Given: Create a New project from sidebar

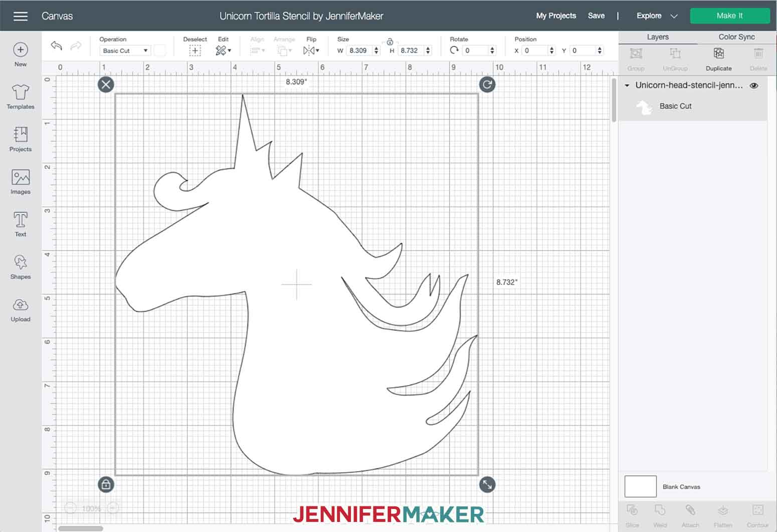Looking at the screenshot, I should pos(21,54).
